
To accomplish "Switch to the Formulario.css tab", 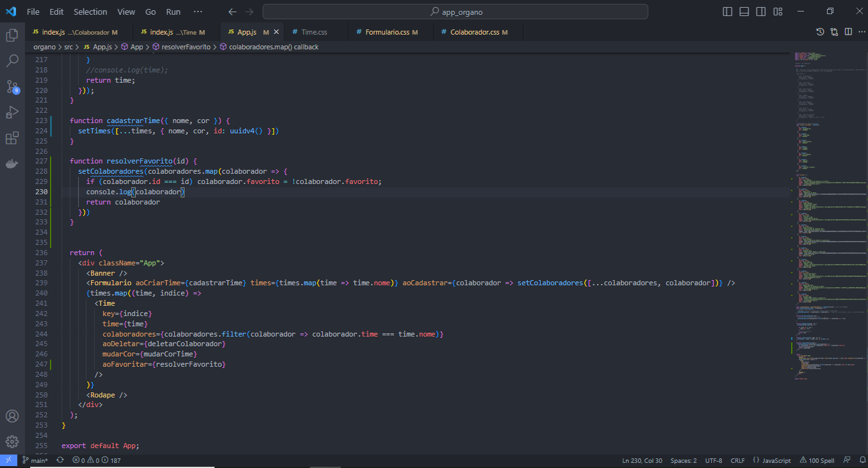I will [391, 32].
